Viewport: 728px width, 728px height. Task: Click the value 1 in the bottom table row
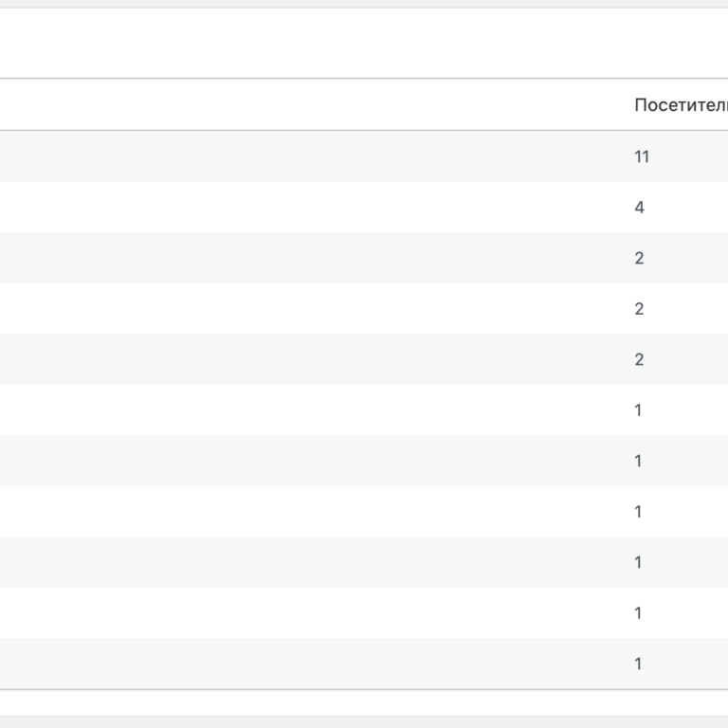pyautogui.click(x=638, y=664)
